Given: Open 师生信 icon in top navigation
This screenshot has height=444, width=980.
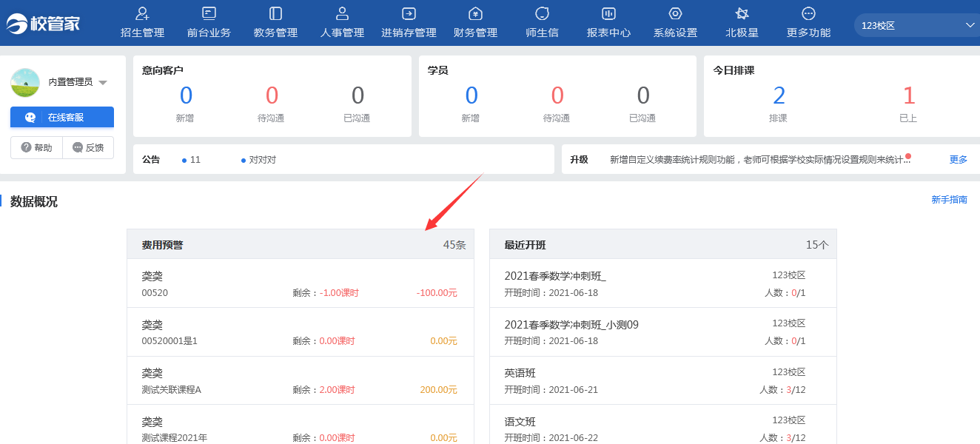Looking at the screenshot, I should coord(542,13).
